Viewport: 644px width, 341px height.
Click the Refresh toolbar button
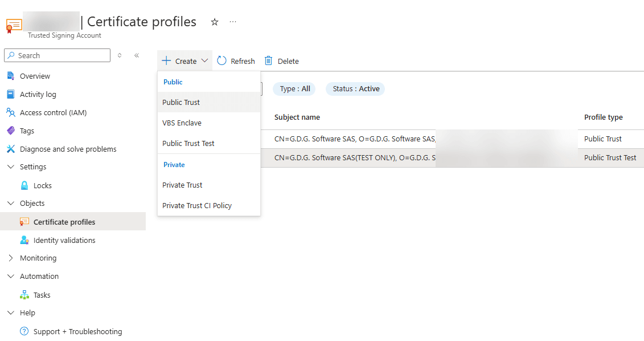235,60
